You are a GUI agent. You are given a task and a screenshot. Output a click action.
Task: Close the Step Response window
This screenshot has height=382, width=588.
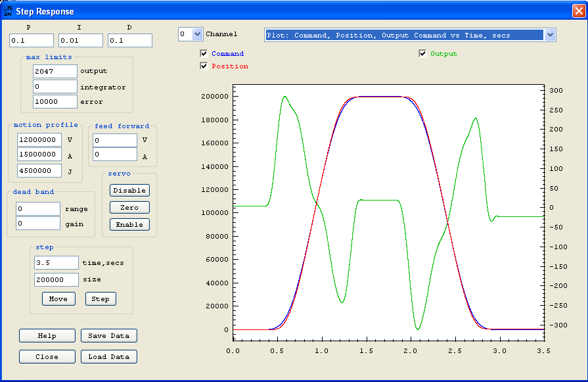point(47,356)
